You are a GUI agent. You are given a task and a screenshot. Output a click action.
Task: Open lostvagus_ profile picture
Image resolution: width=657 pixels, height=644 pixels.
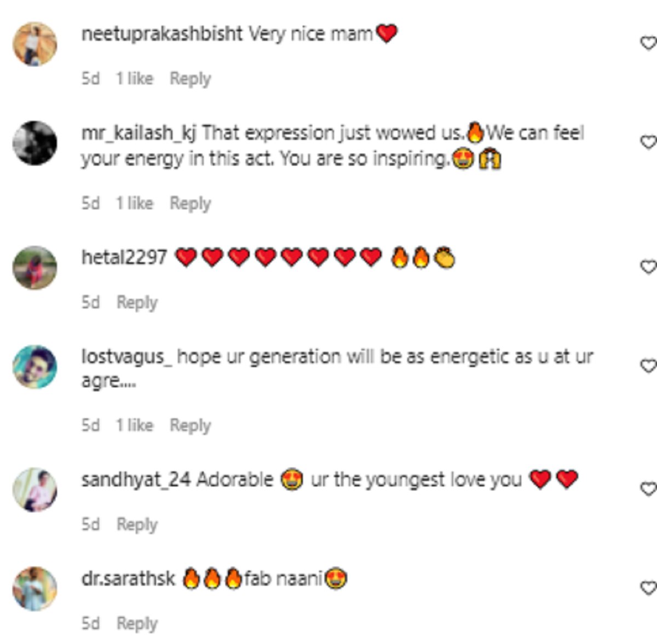coord(34,366)
